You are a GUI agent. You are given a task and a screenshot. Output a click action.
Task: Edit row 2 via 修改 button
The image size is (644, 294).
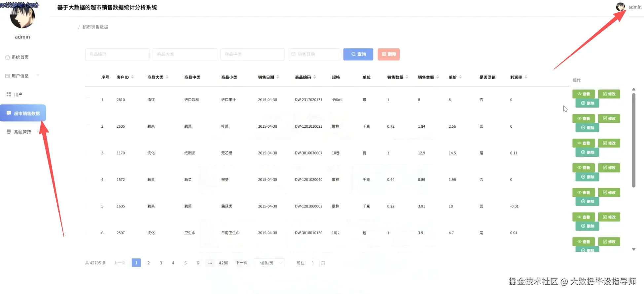pyautogui.click(x=609, y=118)
